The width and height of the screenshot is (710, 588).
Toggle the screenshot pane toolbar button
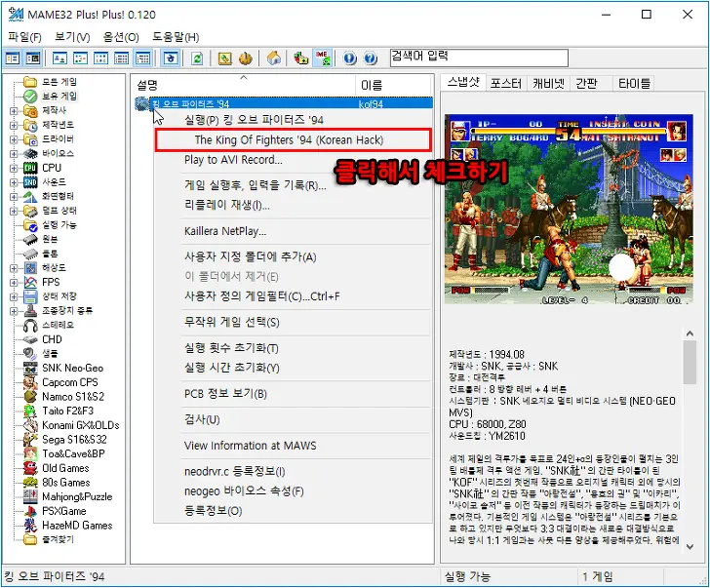pos(33,58)
